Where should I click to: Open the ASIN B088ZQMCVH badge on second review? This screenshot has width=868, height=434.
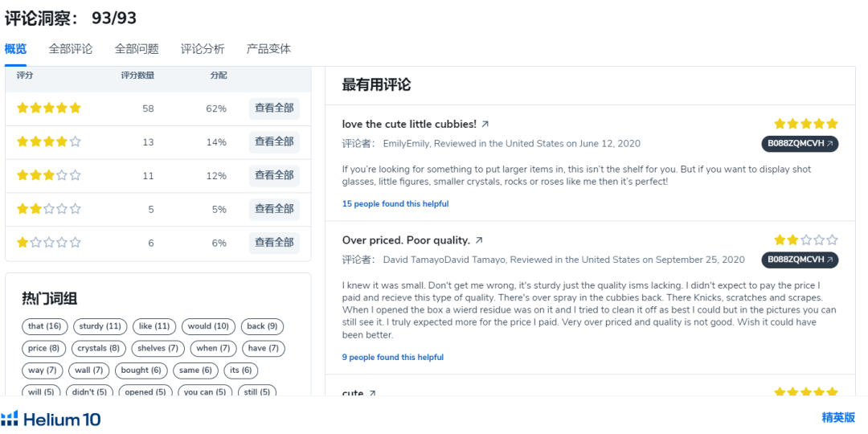800,260
